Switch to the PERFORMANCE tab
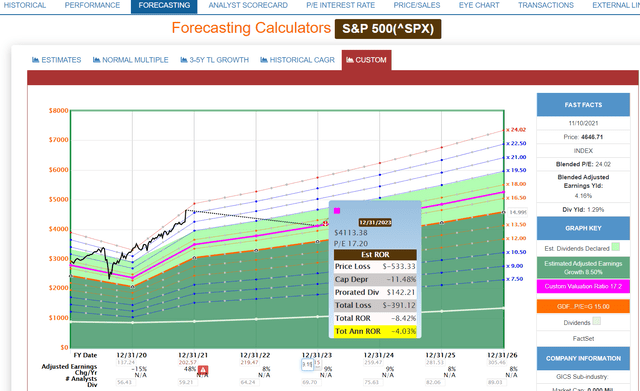Viewport: 640px width, 391px height. click(x=92, y=5)
